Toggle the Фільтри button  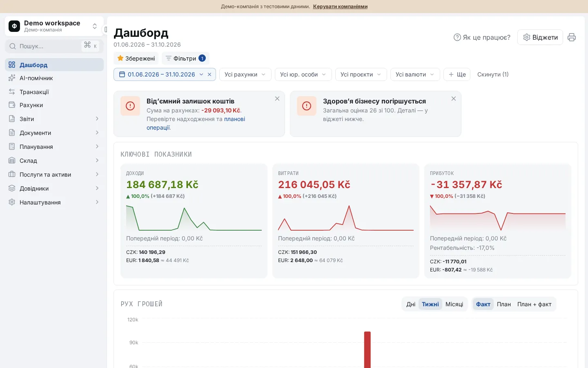(x=185, y=58)
